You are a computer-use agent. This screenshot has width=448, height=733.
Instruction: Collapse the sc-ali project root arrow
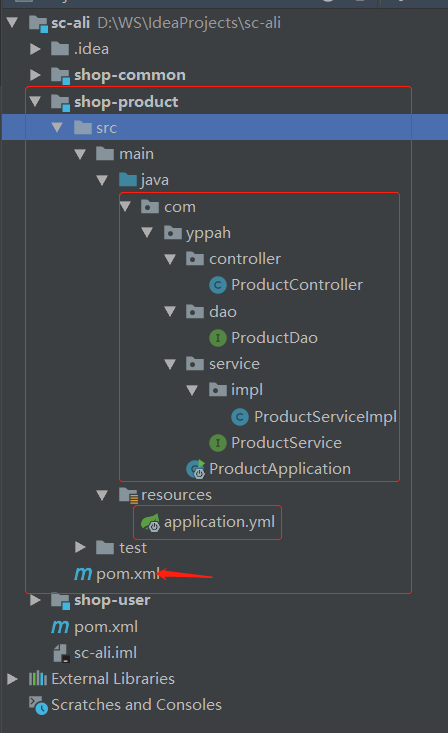pos(12,22)
